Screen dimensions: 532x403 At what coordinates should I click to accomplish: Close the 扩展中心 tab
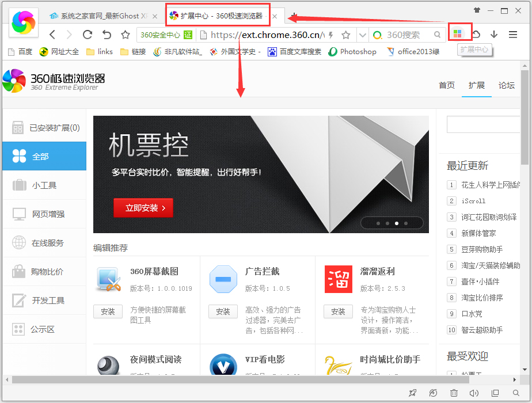(275, 16)
